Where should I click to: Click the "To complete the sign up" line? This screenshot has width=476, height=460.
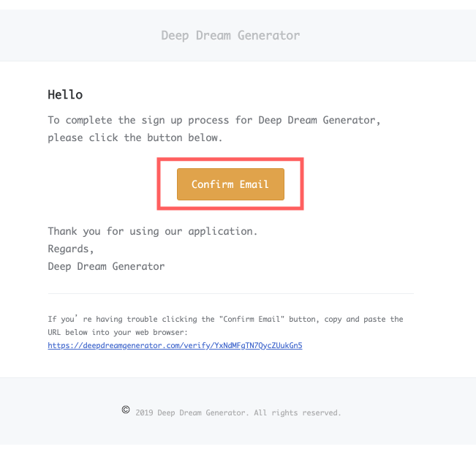tap(214, 120)
